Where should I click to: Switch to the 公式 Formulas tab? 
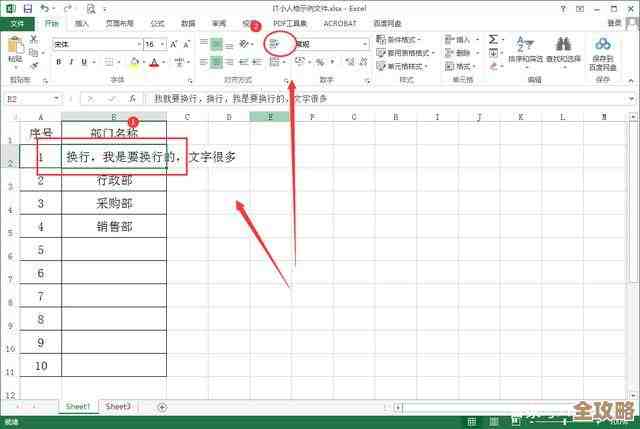click(157, 23)
